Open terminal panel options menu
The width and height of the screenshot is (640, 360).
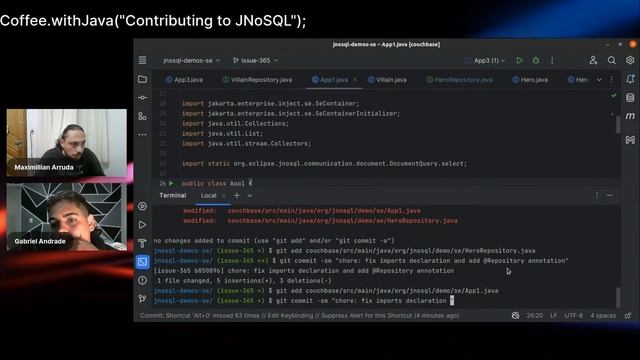click(597, 196)
